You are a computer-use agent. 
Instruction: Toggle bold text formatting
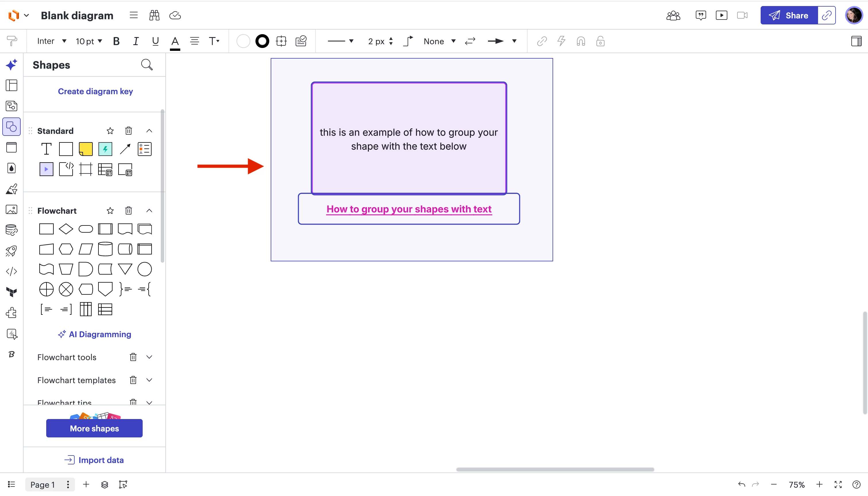tap(116, 41)
